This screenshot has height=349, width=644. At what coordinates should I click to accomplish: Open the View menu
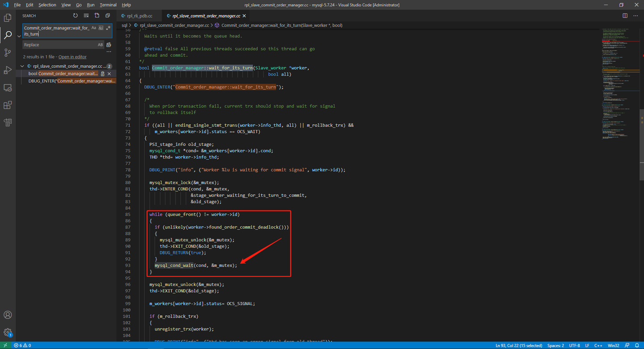point(66,5)
